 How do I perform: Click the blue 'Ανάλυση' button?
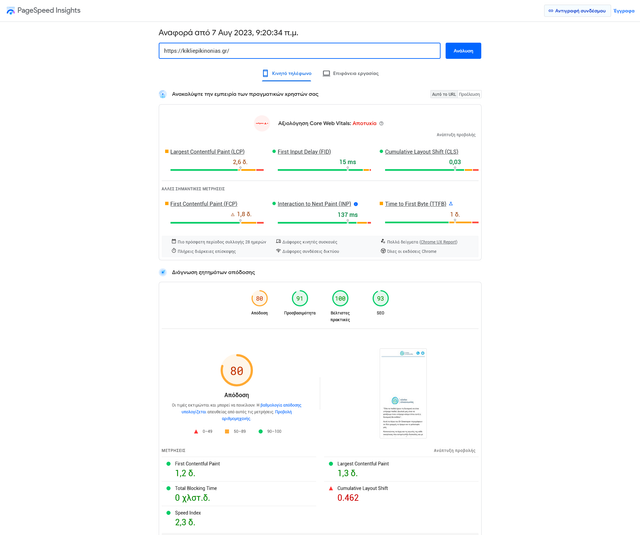(x=463, y=51)
